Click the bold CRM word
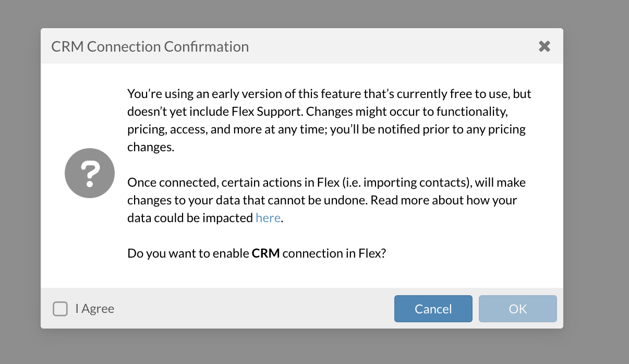The width and height of the screenshot is (629, 364). (x=265, y=253)
